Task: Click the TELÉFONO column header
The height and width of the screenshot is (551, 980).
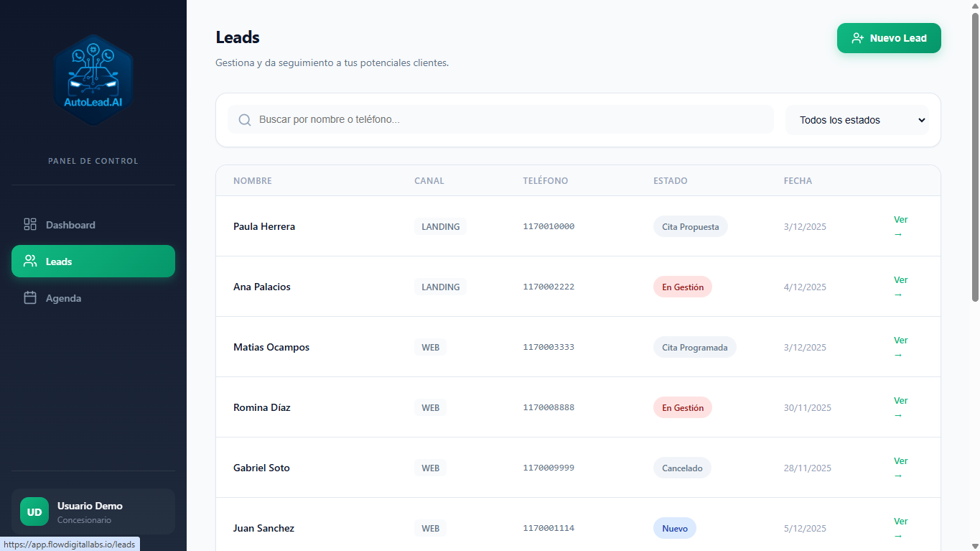Action: tap(546, 181)
